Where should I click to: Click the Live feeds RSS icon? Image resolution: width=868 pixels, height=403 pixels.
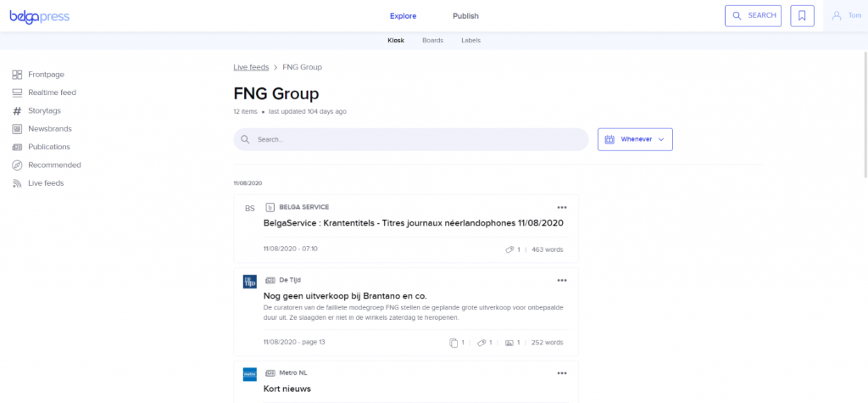click(x=17, y=183)
